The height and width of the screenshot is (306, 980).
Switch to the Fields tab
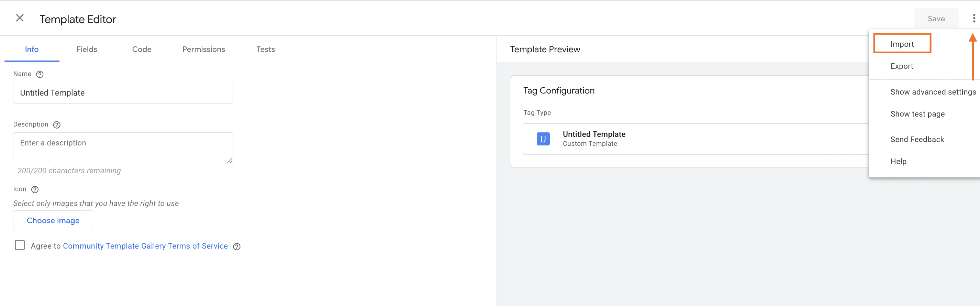click(87, 49)
